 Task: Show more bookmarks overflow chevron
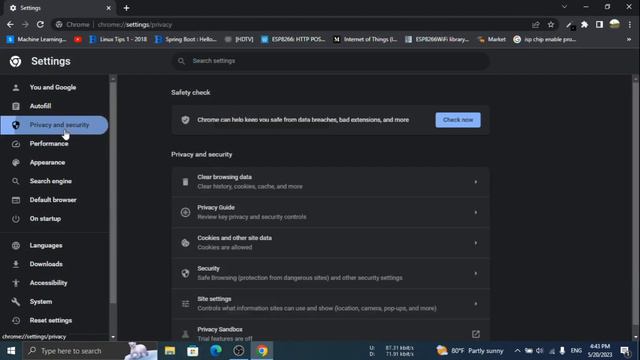click(x=629, y=39)
